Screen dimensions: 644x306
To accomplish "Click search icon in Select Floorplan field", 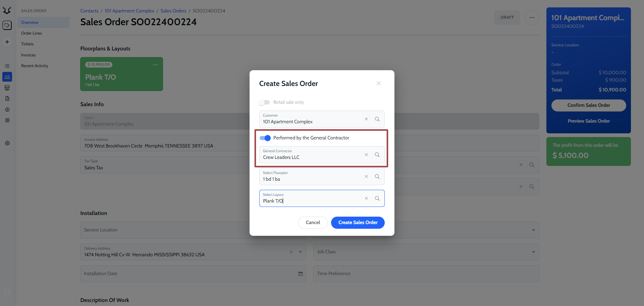I will click(377, 177).
